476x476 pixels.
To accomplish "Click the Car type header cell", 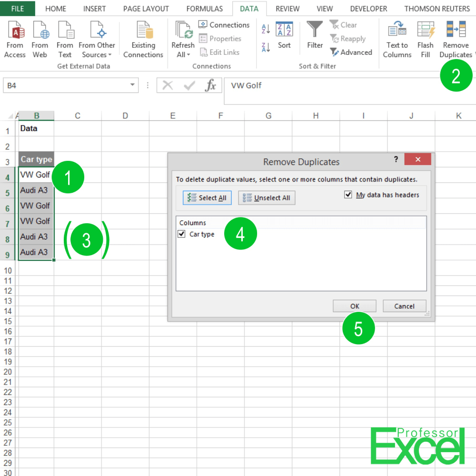I will point(37,159).
